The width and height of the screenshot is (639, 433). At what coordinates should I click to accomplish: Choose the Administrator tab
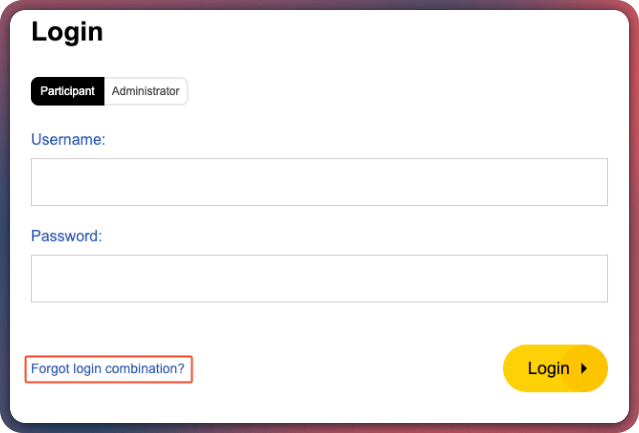point(145,91)
